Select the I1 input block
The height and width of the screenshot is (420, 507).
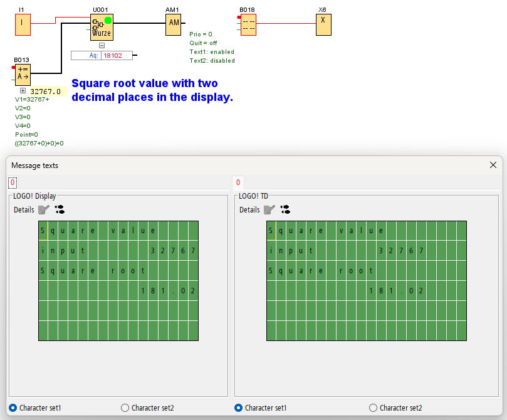click(x=23, y=24)
